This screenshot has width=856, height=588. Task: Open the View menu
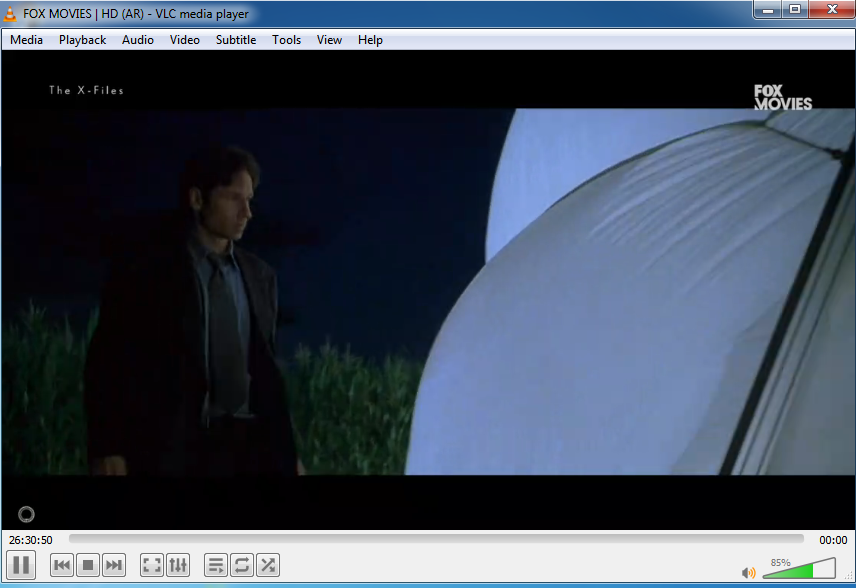click(x=329, y=40)
